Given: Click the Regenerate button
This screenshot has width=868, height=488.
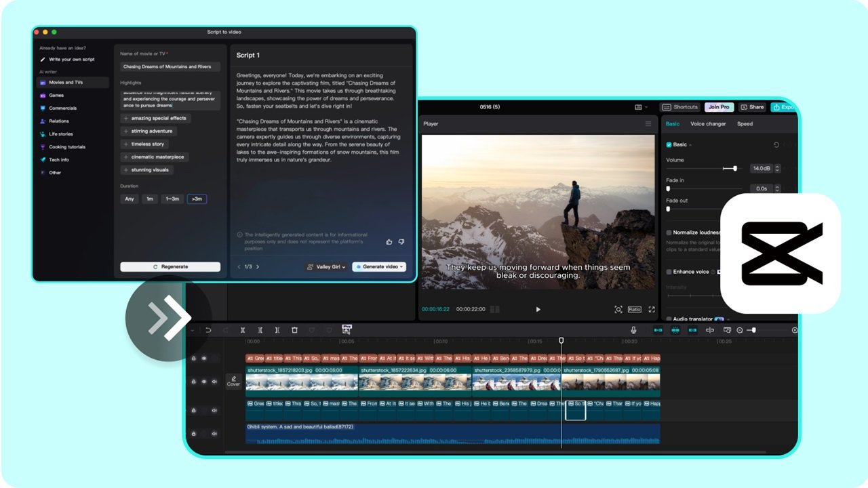Looking at the screenshot, I should coord(170,266).
